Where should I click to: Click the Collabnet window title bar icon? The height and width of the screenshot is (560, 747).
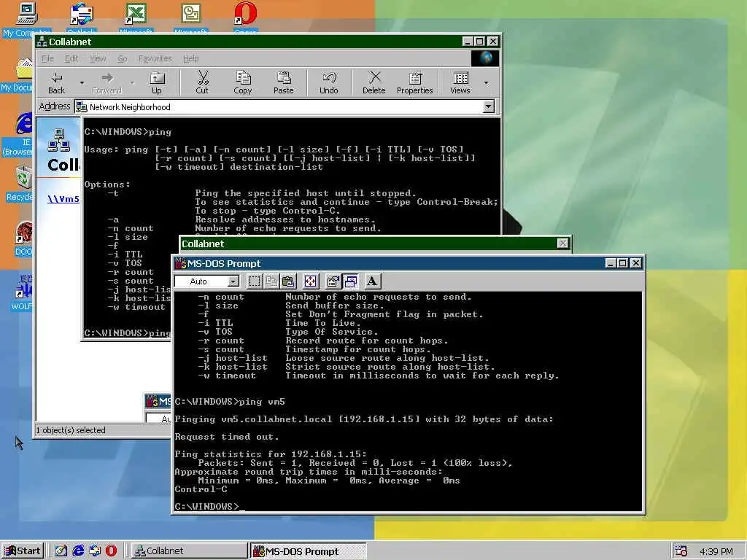click(42, 42)
